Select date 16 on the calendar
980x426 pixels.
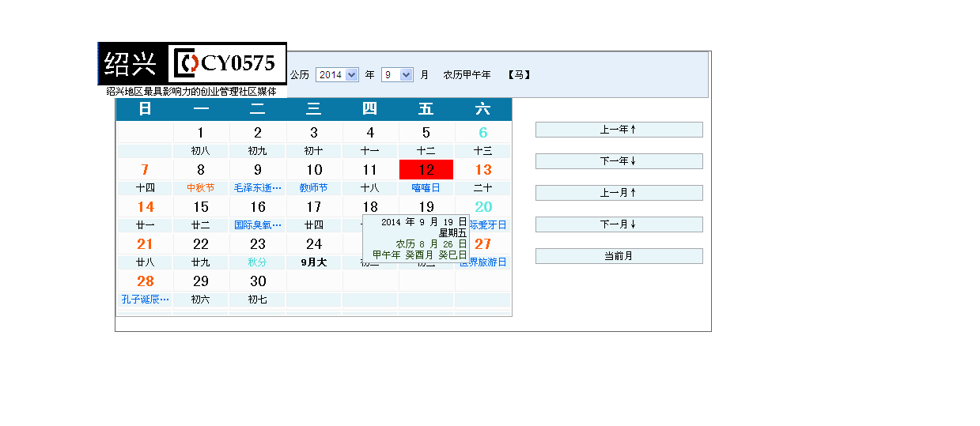tap(258, 207)
